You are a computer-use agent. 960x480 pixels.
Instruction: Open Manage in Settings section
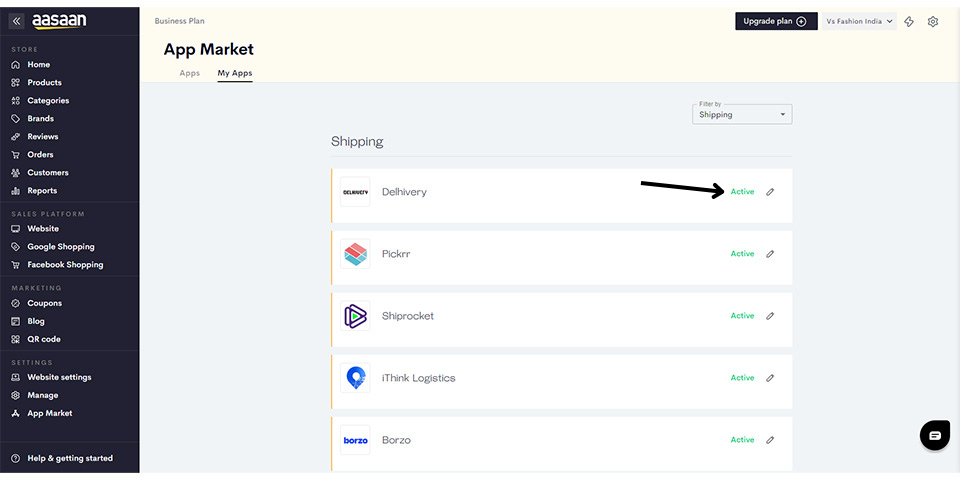[43, 395]
